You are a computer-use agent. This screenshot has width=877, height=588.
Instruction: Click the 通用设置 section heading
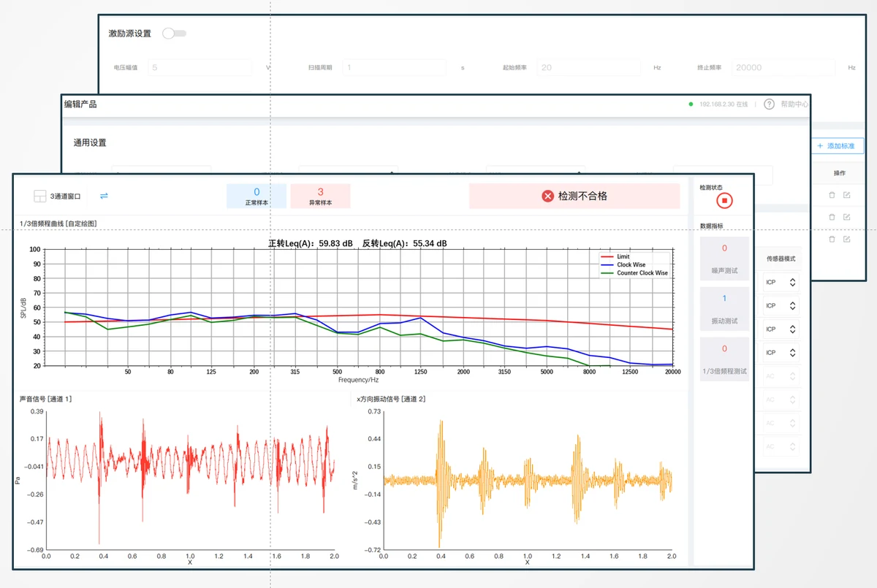(x=90, y=143)
